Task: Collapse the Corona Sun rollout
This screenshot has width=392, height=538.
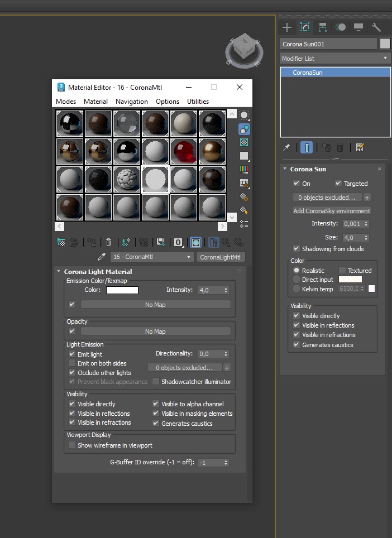Action: 285,169
